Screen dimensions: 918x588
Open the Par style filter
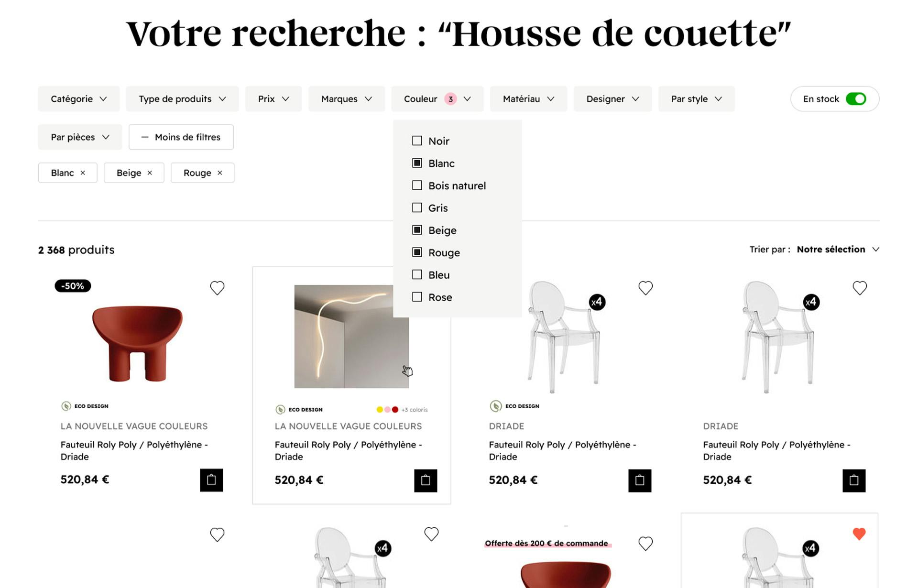(x=696, y=99)
